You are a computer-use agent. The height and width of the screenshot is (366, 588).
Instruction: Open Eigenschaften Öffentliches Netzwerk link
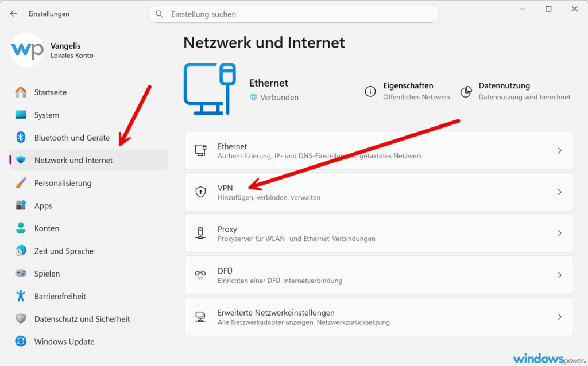point(408,91)
